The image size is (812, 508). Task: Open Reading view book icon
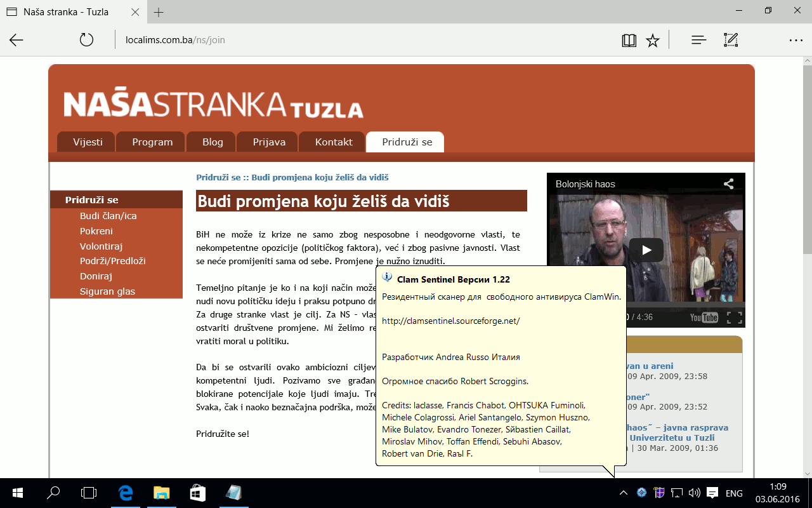[629, 41]
